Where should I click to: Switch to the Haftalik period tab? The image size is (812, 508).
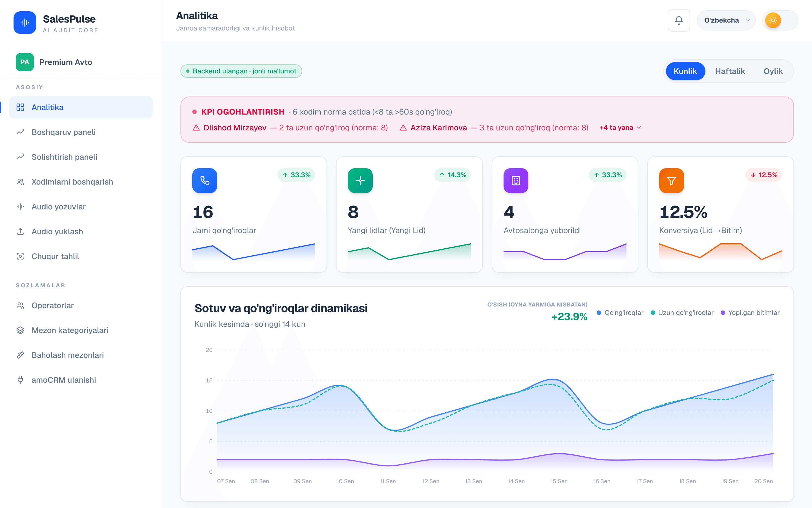(730, 71)
